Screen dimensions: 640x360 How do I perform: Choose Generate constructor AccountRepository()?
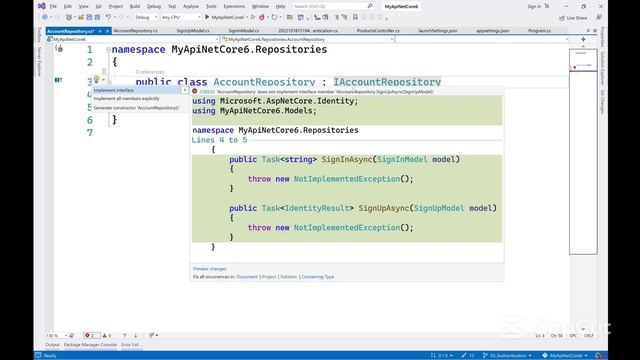[136, 108]
